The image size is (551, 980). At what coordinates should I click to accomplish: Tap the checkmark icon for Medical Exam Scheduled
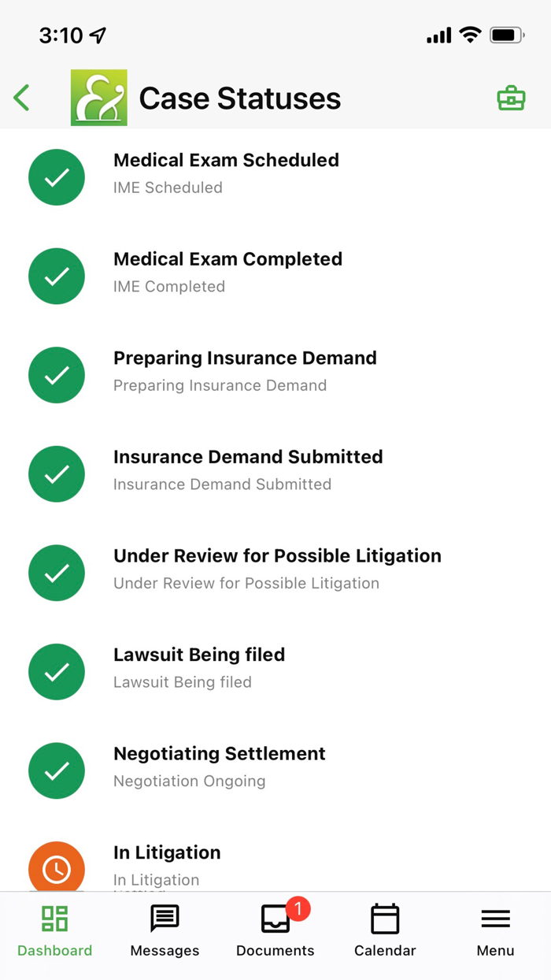coord(57,177)
